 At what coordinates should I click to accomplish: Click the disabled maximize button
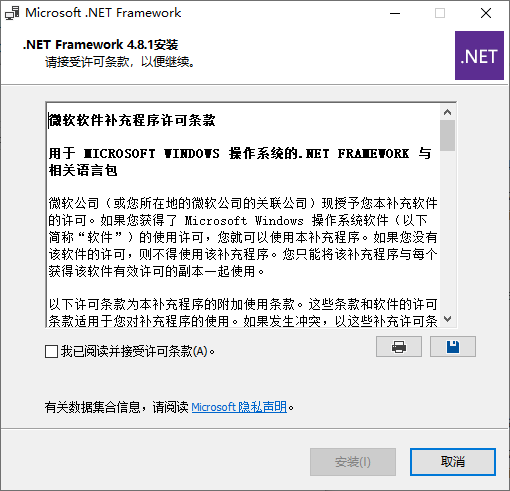pos(440,13)
